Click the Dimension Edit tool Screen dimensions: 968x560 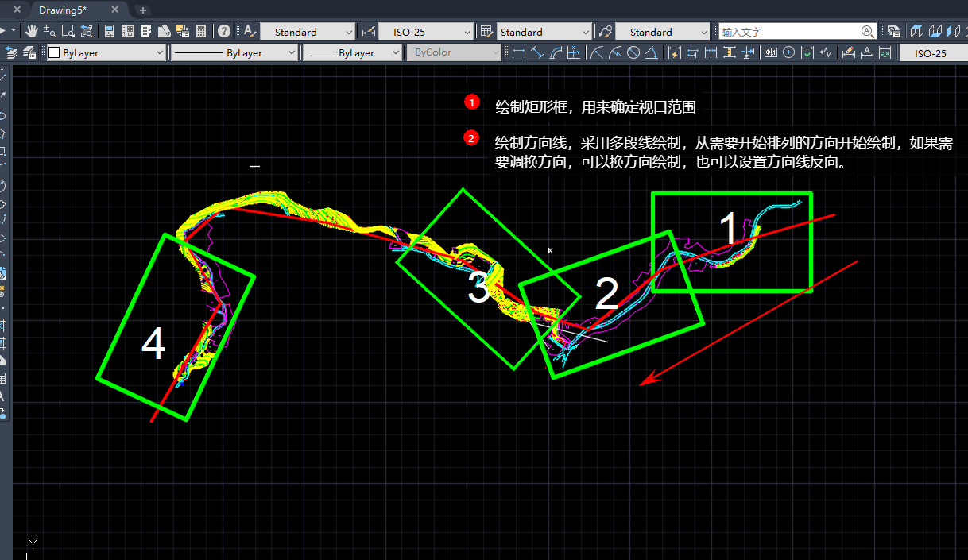point(849,52)
